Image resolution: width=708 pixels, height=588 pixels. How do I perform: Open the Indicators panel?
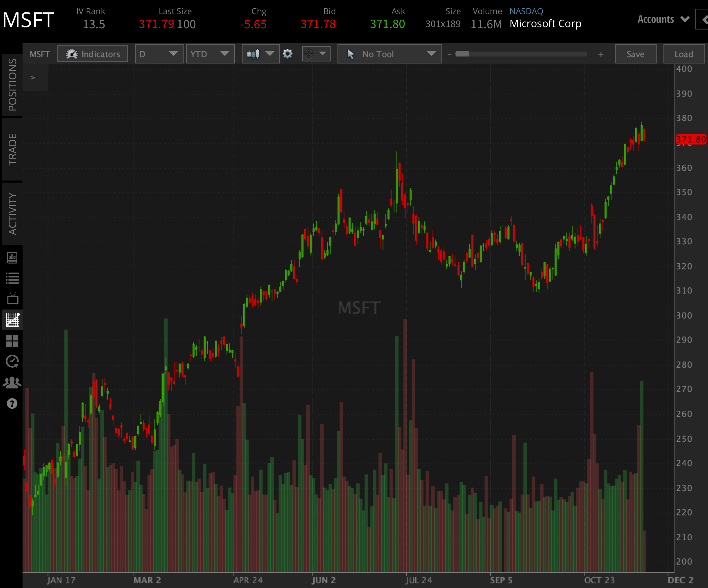[x=93, y=54]
